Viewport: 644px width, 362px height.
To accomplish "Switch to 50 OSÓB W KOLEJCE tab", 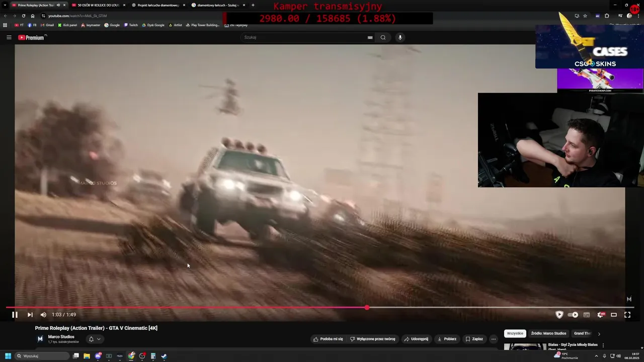I will (98, 5).
